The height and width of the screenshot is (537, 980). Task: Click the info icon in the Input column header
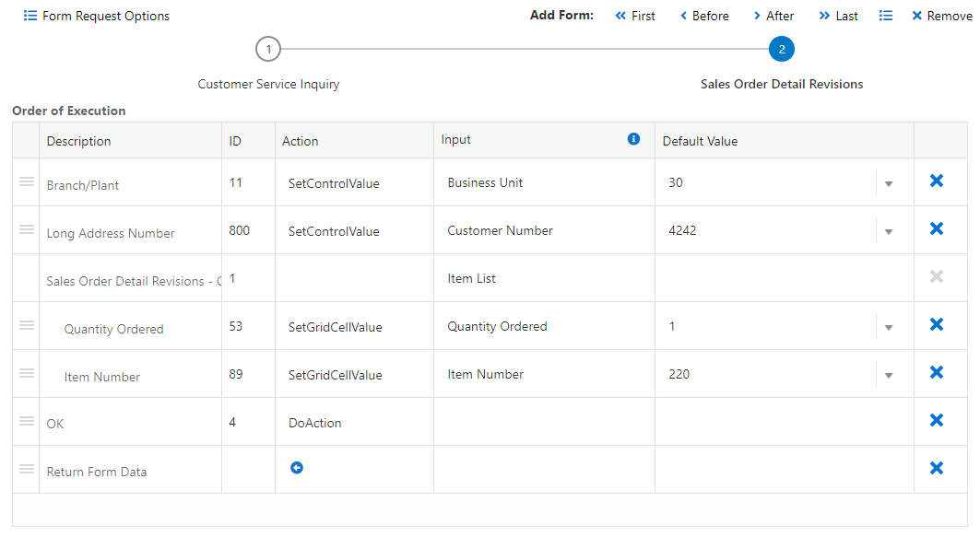(x=633, y=139)
